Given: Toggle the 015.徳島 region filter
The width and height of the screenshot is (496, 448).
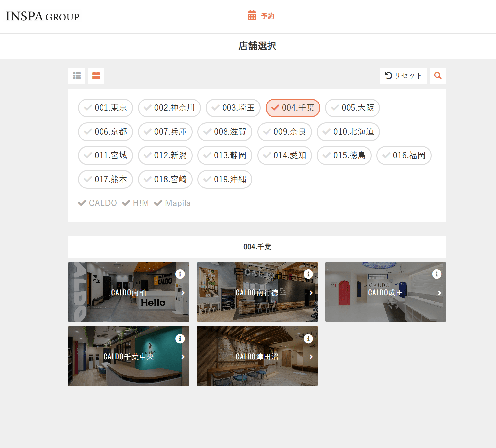Looking at the screenshot, I should point(344,155).
